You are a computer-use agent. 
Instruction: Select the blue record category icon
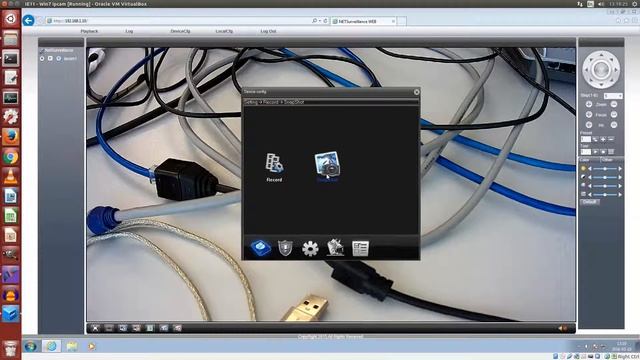pos(260,248)
